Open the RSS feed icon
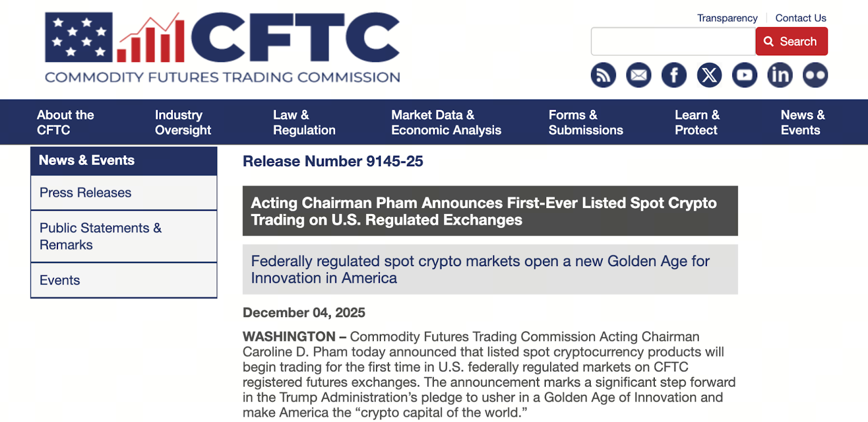 click(x=603, y=75)
